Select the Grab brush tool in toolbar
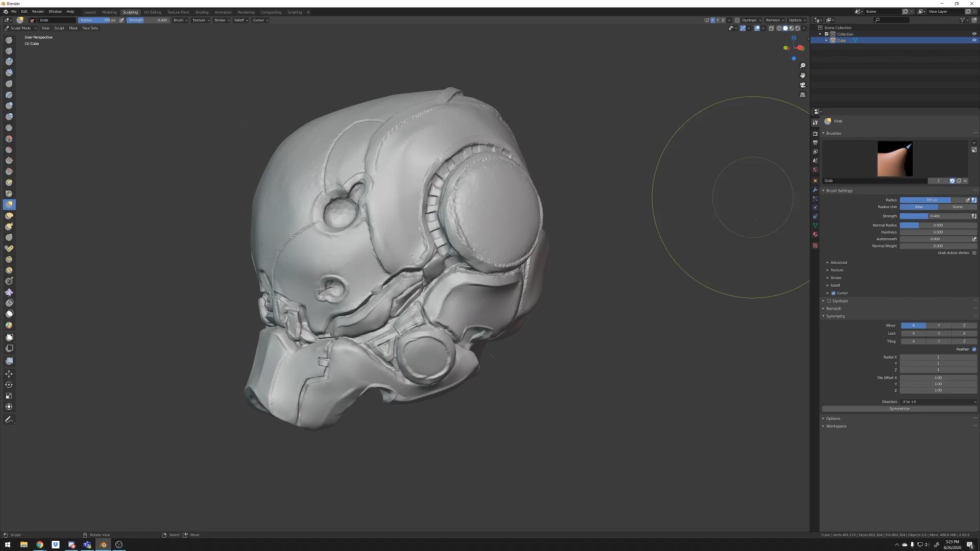Image resolution: width=980 pixels, height=551 pixels. [9, 205]
